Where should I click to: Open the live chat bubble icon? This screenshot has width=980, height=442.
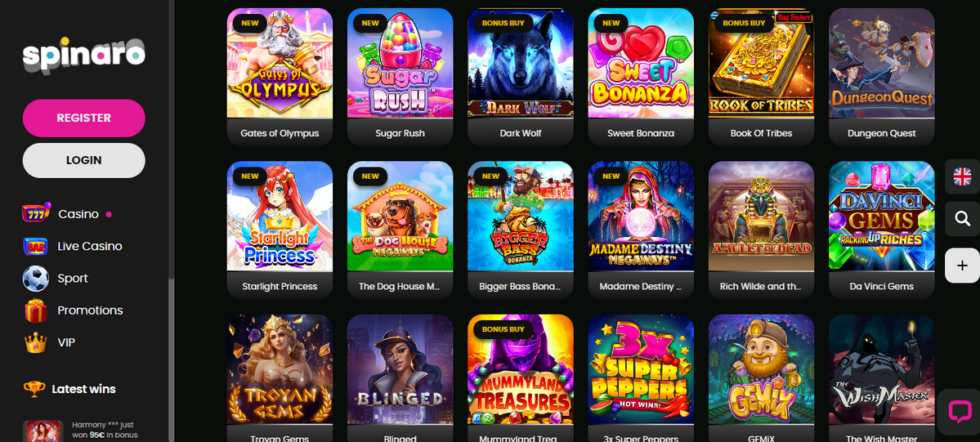pos(960,412)
